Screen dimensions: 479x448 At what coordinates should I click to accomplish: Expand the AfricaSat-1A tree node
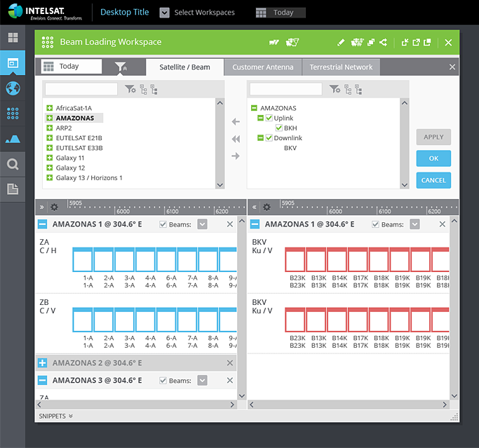pos(50,108)
